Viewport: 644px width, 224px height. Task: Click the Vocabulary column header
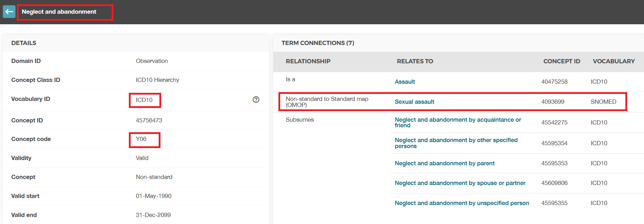coord(613,61)
